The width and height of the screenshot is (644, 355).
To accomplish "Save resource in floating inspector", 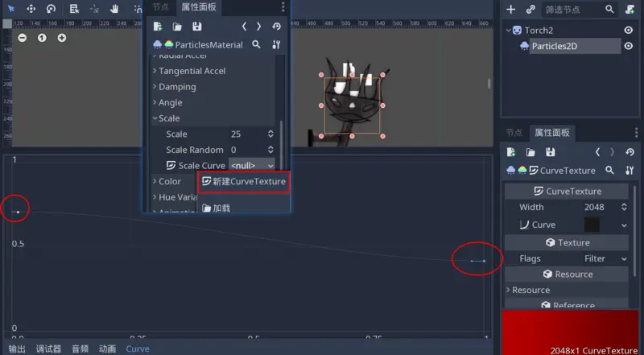I will [196, 27].
